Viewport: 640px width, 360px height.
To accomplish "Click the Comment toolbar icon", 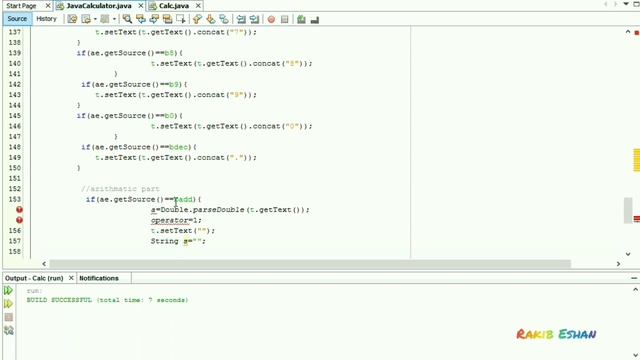I will point(301,19).
